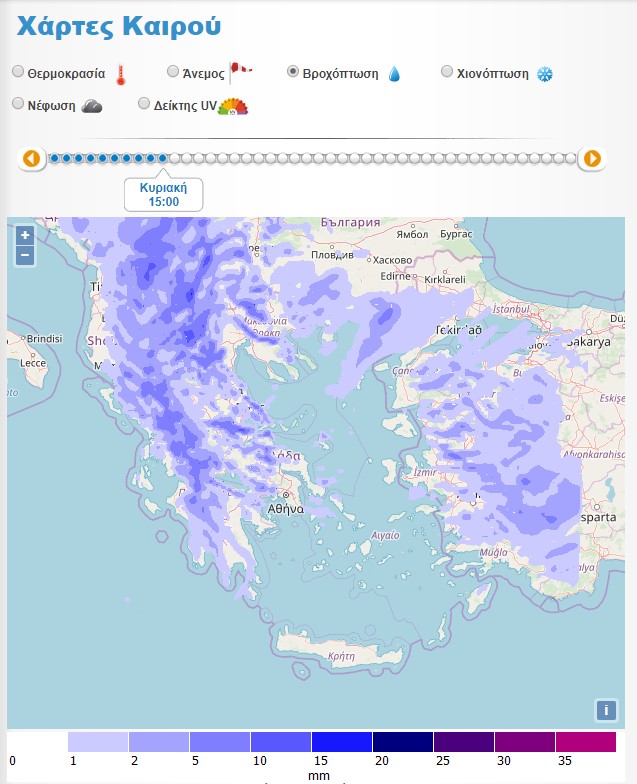Click Αθήνα label on the map

pos(284,508)
